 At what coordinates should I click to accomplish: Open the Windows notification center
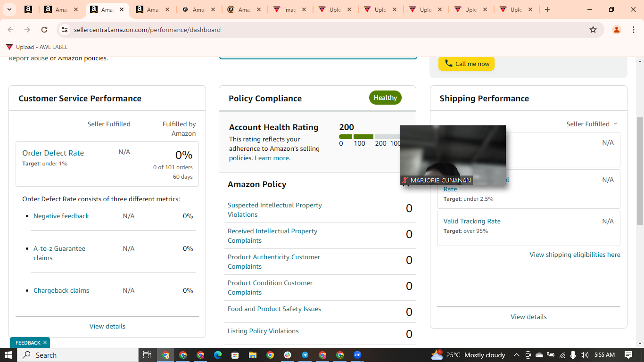coord(628,355)
